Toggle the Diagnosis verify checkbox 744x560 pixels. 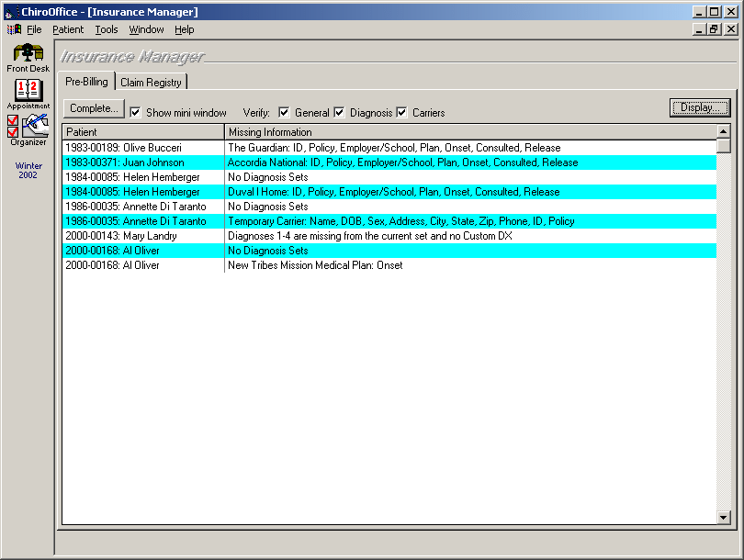[339, 112]
